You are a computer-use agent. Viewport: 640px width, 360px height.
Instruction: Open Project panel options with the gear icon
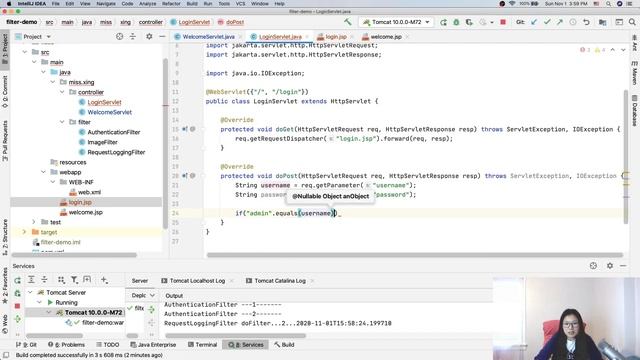point(149,37)
